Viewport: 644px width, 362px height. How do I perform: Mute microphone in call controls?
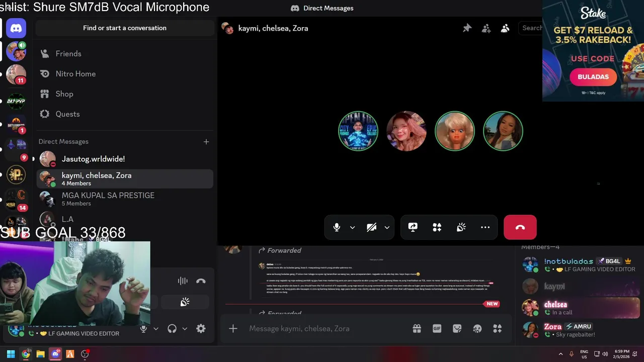click(337, 227)
